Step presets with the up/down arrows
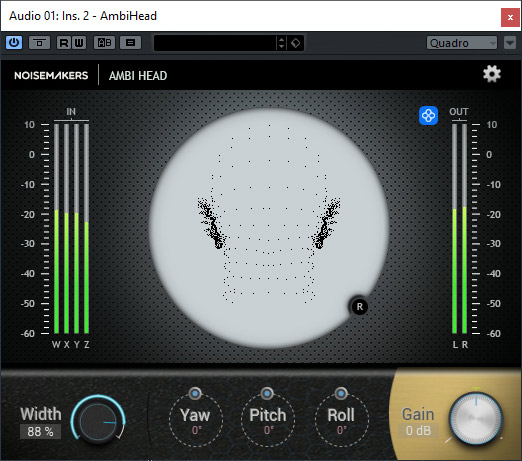Image resolution: width=522 pixels, height=461 pixels. [x=281, y=43]
